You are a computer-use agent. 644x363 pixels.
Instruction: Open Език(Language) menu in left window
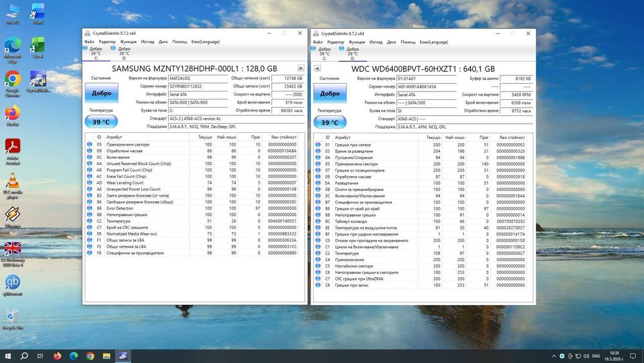[x=205, y=41]
